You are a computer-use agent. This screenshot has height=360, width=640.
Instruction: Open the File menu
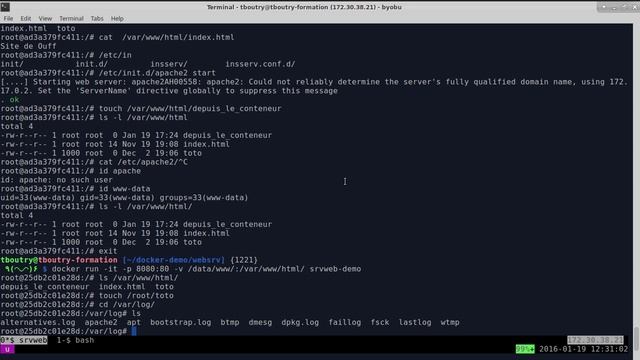click(8, 18)
